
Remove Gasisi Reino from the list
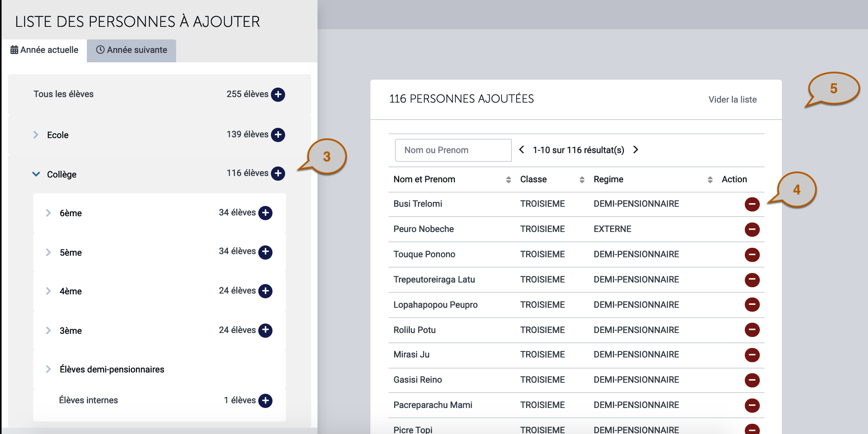752,380
